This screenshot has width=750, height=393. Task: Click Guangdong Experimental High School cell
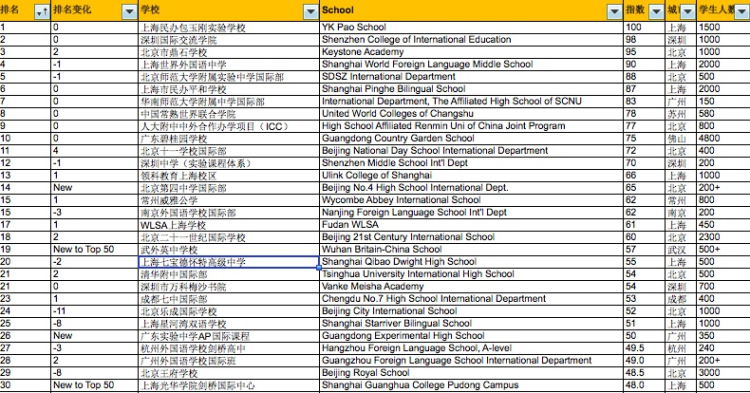(472, 336)
